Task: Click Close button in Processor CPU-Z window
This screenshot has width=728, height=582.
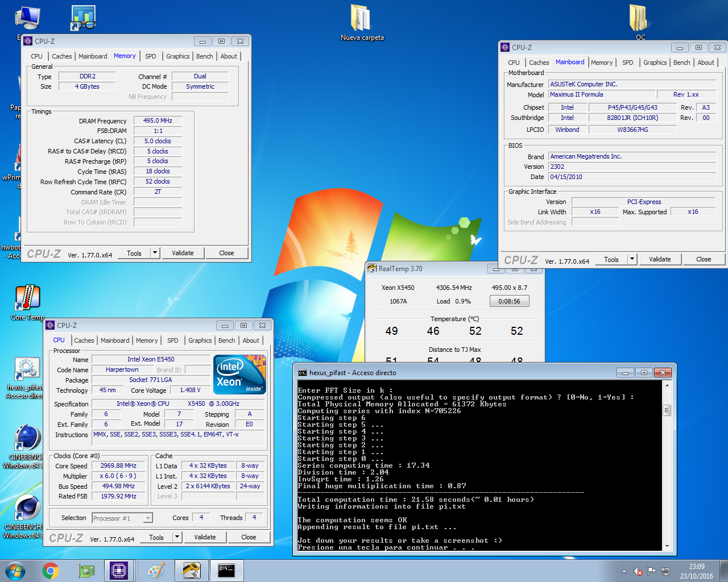Action: (249, 537)
